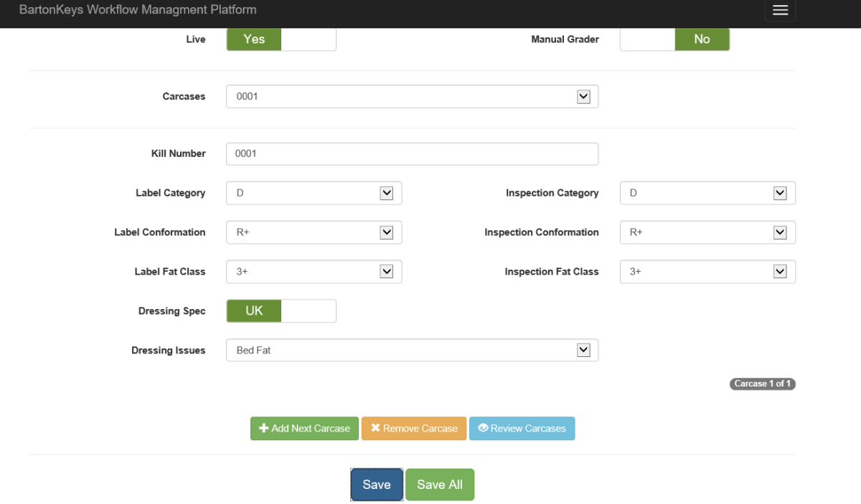Open the Label Fat Class dropdown
This screenshot has height=504, width=861.
click(386, 272)
